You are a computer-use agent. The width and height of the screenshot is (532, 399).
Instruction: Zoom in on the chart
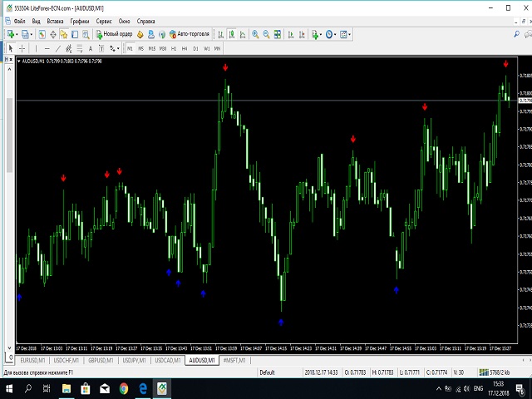click(255, 34)
